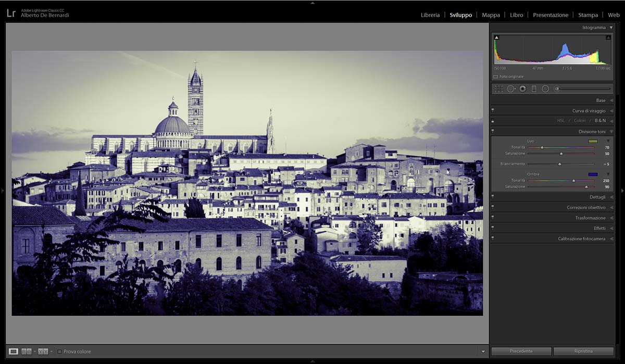Enable the Prova colore checkbox

click(x=59, y=352)
